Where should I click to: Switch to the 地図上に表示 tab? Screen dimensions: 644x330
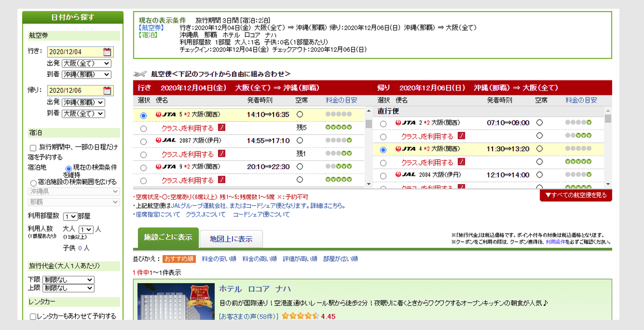click(x=231, y=239)
